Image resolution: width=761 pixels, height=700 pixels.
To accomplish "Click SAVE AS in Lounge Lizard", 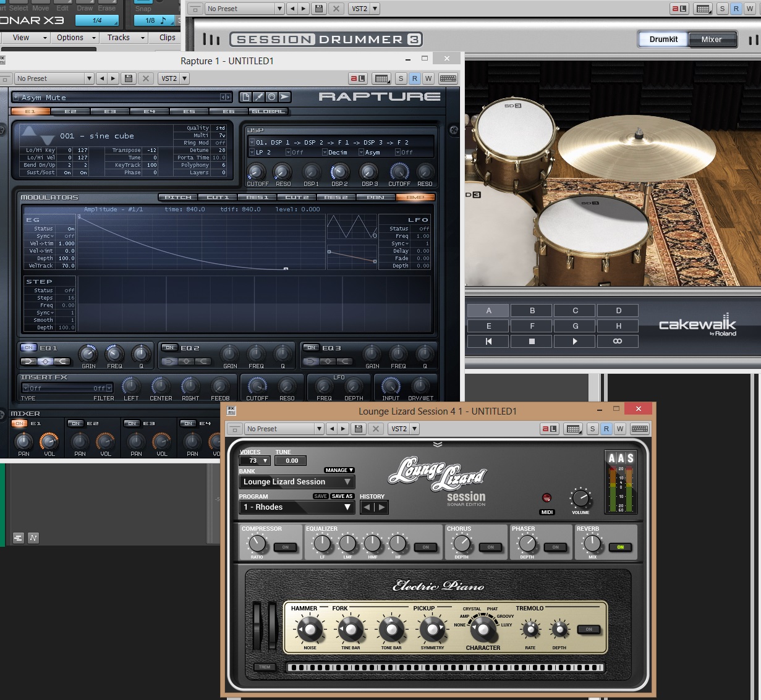I will click(x=342, y=496).
